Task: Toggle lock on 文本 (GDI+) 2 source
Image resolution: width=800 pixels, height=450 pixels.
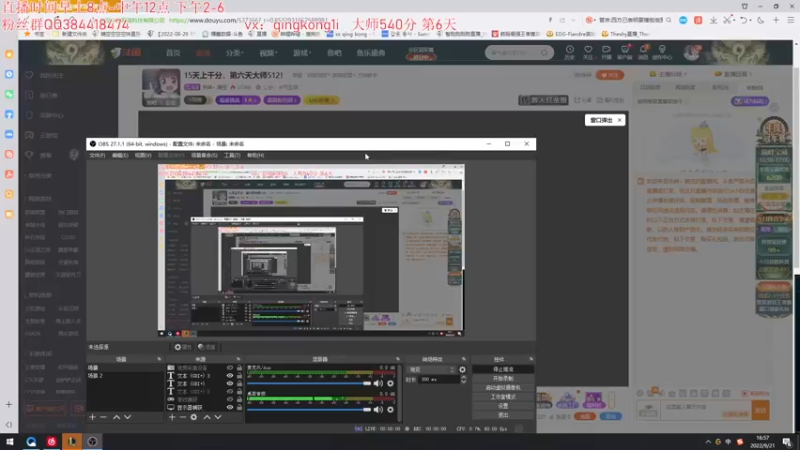Action: coord(239,391)
